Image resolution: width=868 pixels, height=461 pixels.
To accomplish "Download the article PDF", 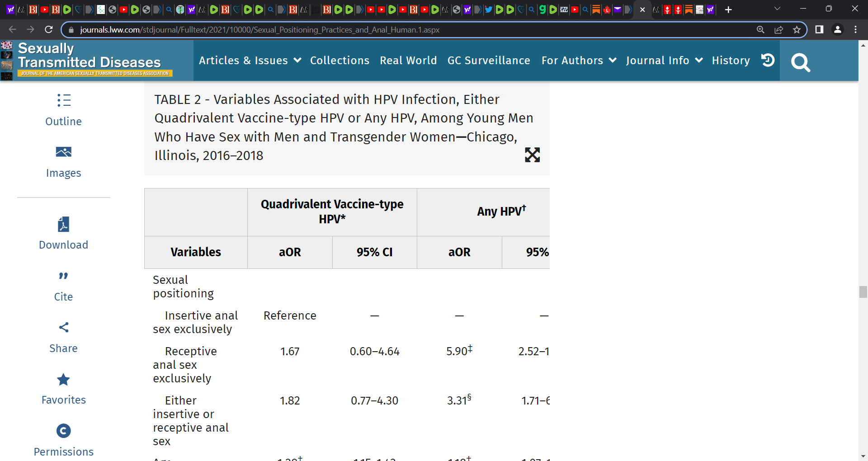I will (x=64, y=225).
